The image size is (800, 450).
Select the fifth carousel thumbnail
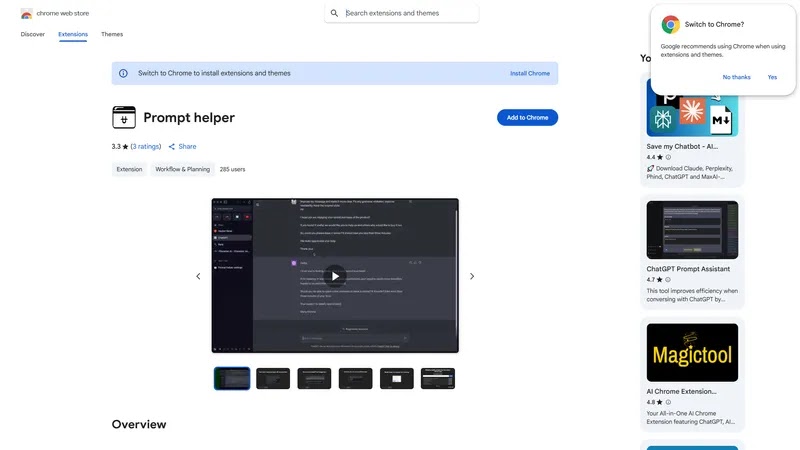coord(396,379)
